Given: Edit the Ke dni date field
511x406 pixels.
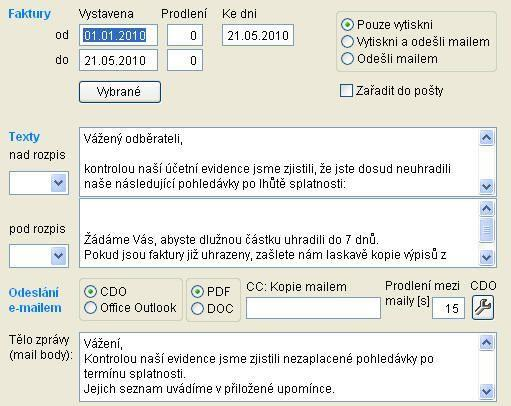Looking at the screenshot, I should click(258, 35).
